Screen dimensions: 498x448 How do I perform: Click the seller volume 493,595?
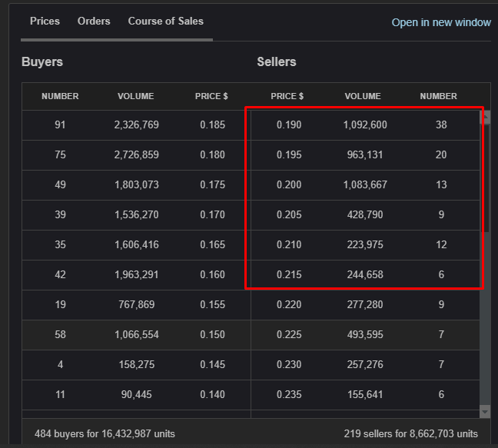pyautogui.click(x=365, y=334)
